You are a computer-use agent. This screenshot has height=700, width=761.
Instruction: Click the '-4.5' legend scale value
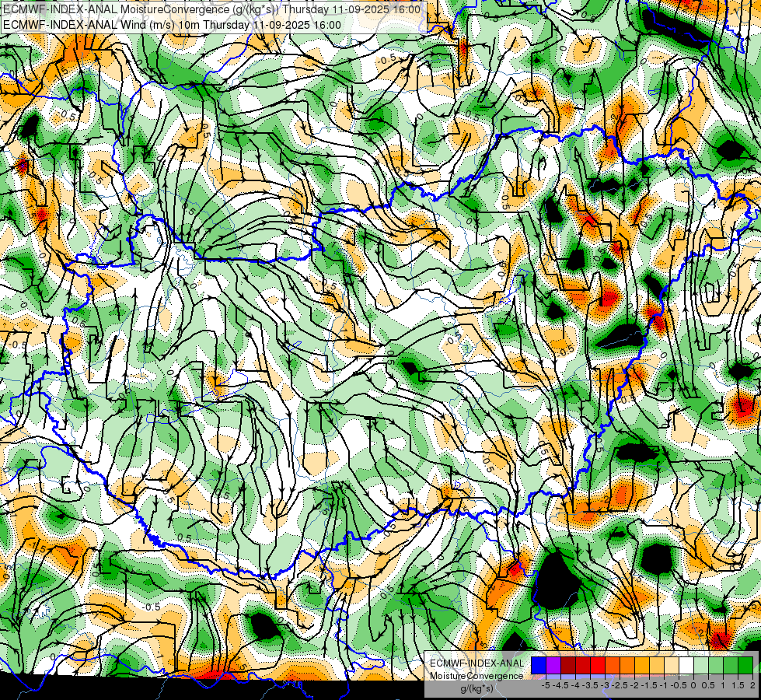[560, 685]
